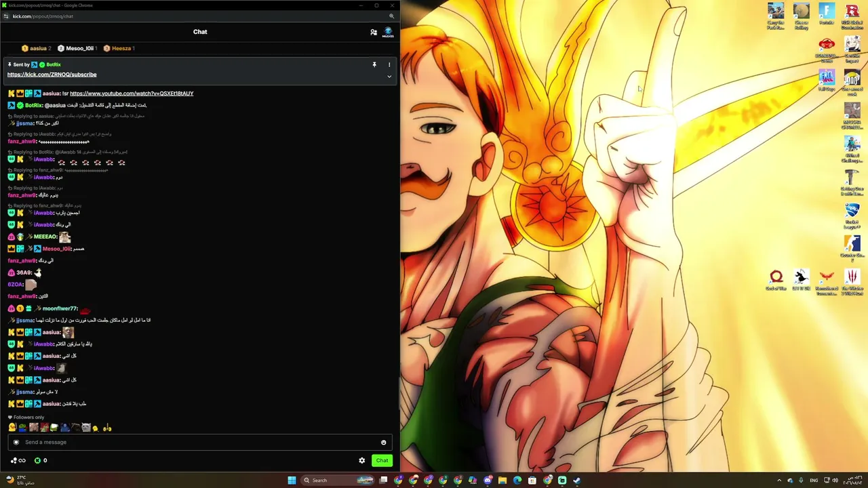The width and height of the screenshot is (868, 488).
Task: Open God of War desktop shortcut
Action: point(776,281)
